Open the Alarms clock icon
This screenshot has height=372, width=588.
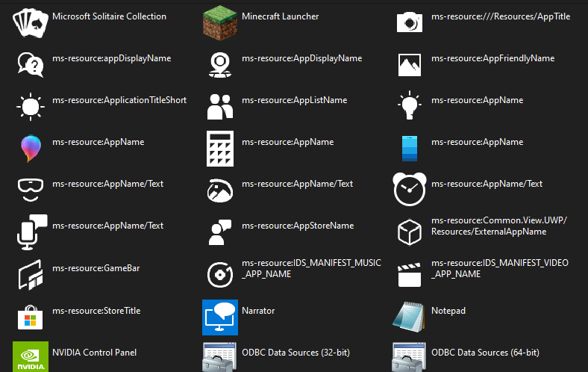[x=410, y=189]
